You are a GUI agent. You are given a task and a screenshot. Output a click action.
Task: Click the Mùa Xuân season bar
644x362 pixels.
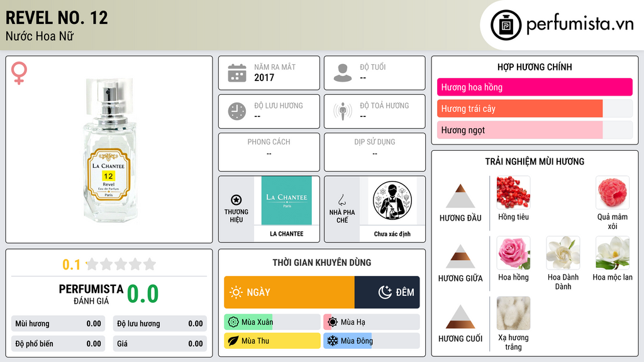coord(272,322)
